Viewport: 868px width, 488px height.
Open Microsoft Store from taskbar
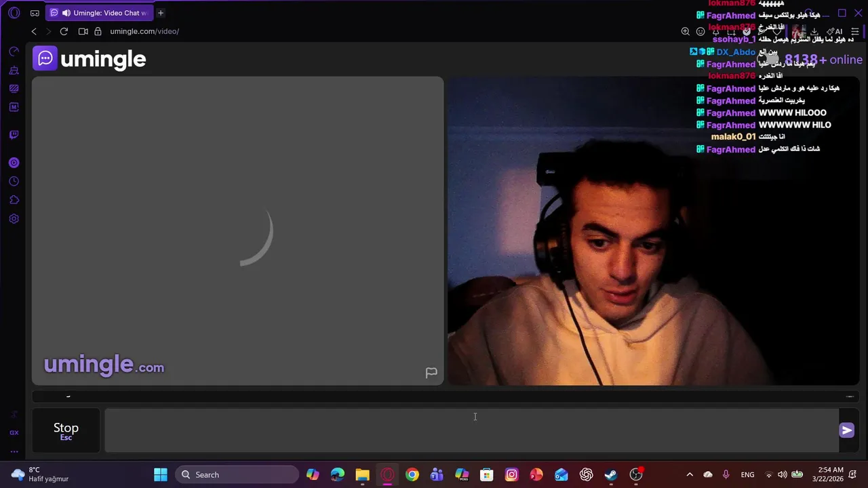[487, 474]
